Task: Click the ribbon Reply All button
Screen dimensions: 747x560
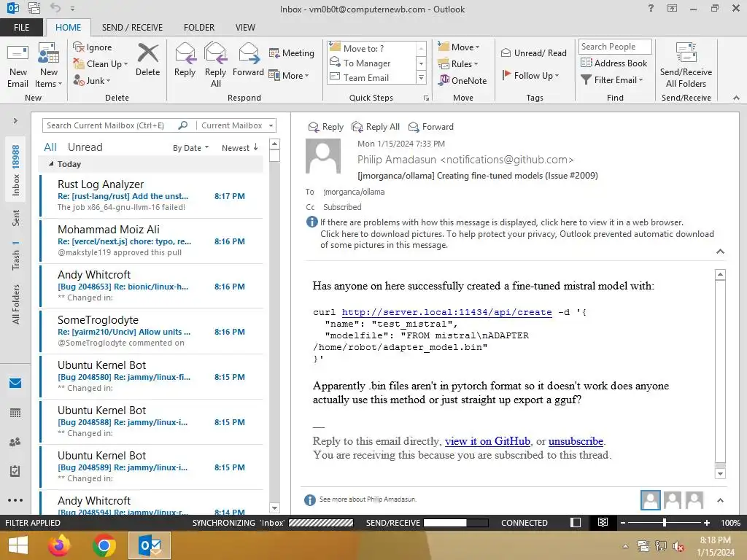Action: click(215, 66)
